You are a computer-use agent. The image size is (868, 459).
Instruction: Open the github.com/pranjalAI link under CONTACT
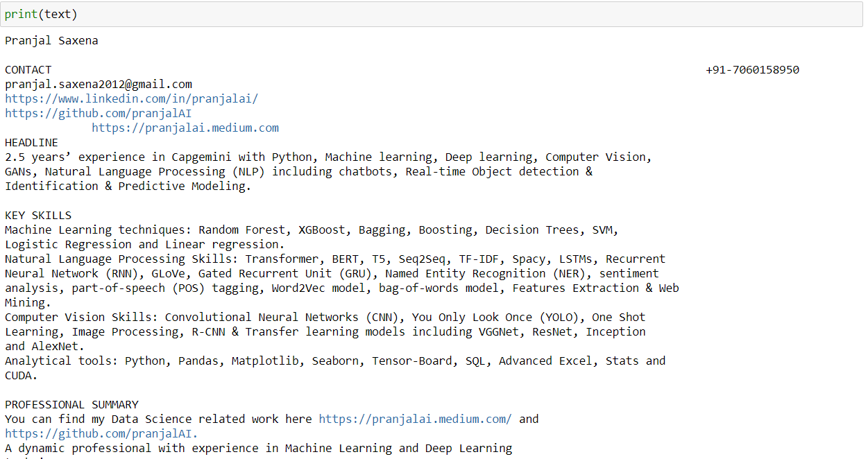pos(98,113)
